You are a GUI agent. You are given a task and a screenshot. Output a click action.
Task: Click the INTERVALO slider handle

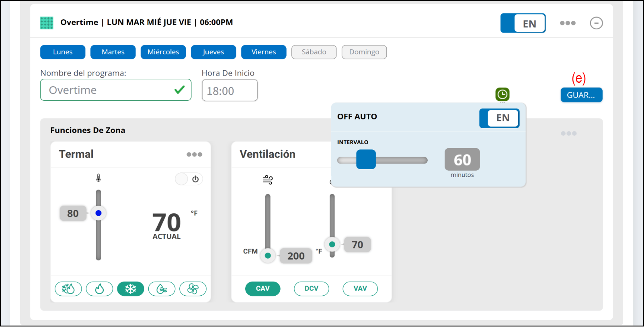tap(366, 159)
